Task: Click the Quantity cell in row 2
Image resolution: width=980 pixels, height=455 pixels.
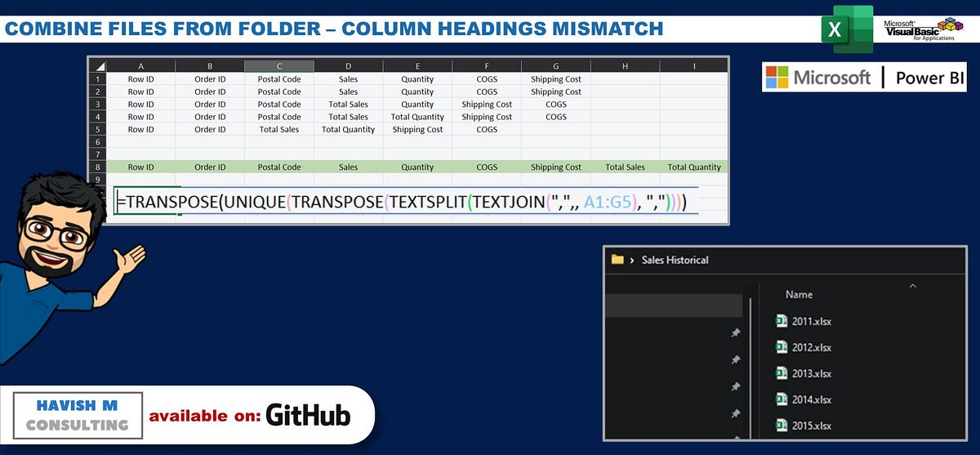Action: [417, 91]
